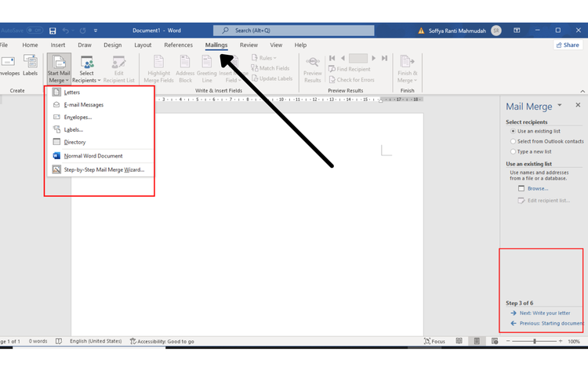Open the View tab
The image size is (588, 392).
coord(276,45)
